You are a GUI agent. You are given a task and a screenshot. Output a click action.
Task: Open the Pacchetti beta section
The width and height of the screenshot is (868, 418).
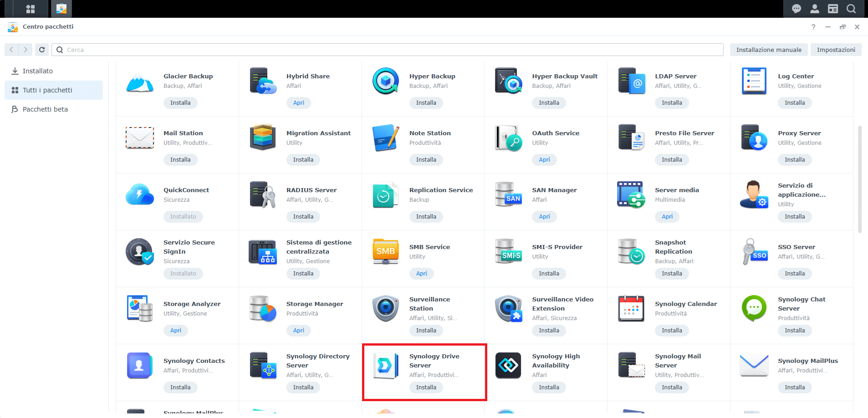(54, 109)
